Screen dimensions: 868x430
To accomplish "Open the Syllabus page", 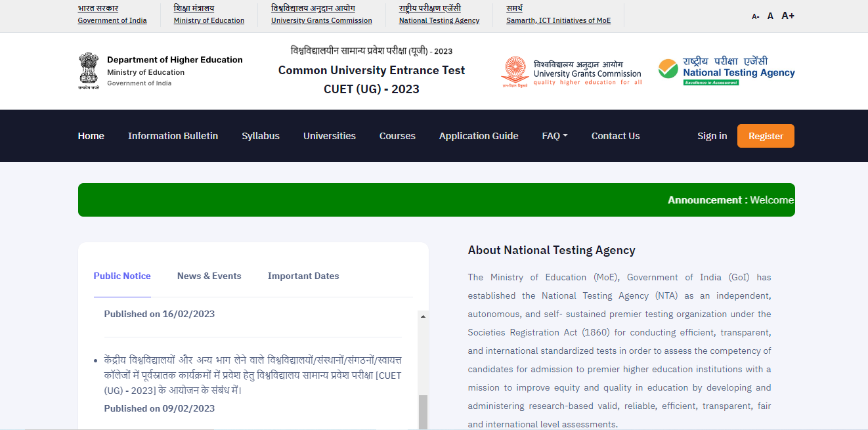I will point(261,136).
